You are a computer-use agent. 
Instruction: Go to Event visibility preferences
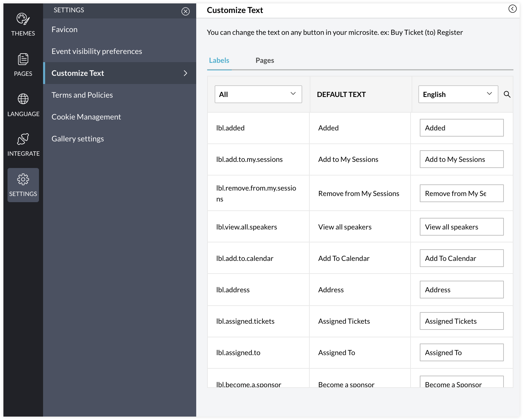97,51
